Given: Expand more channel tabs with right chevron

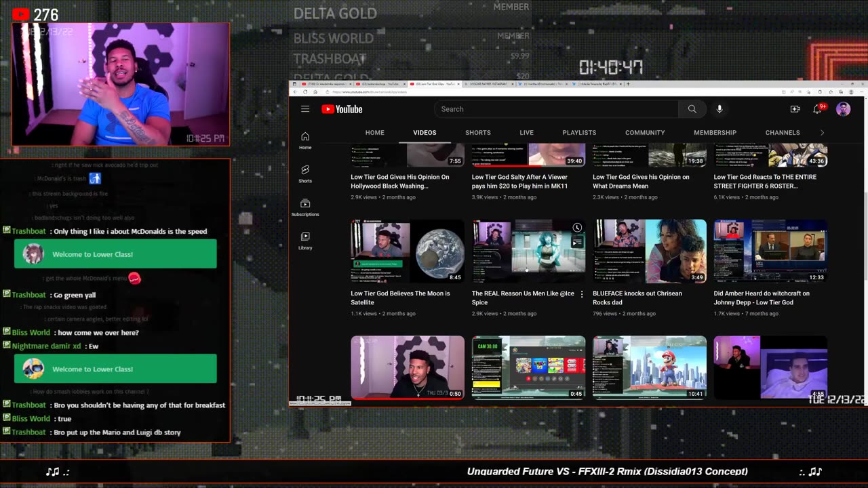Looking at the screenshot, I should coord(822,133).
